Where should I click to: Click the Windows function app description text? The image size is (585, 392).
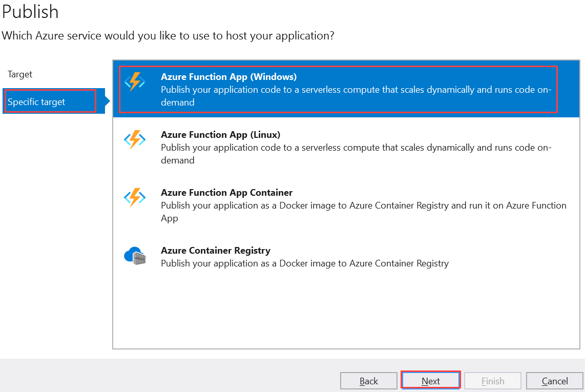pyautogui.click(x=356, y=96)
